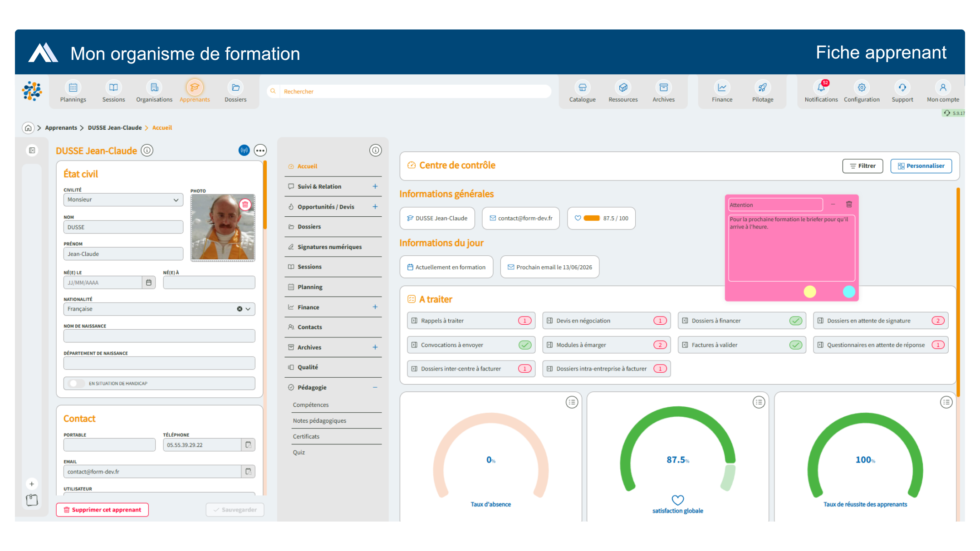Open Modules à émarger card
Image resolution: width=980 pixels, height=551 pixels.
click(x=606, y=345)
